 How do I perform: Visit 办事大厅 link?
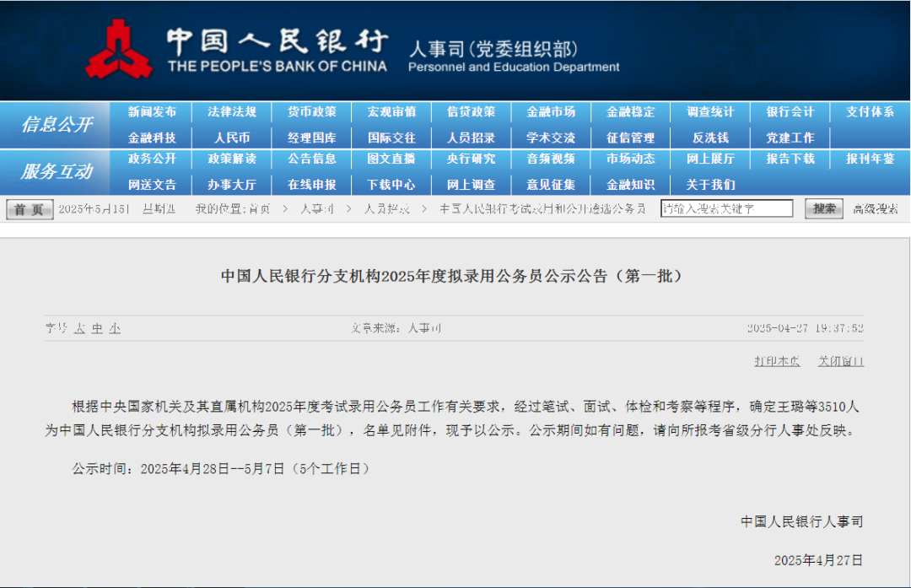coord(232,185)
